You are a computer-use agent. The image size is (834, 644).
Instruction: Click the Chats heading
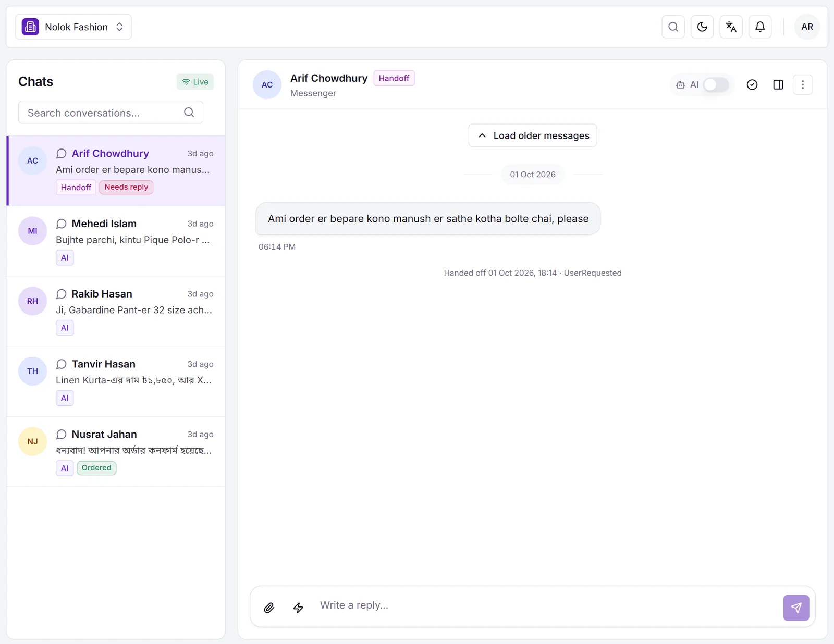[35, 82]
